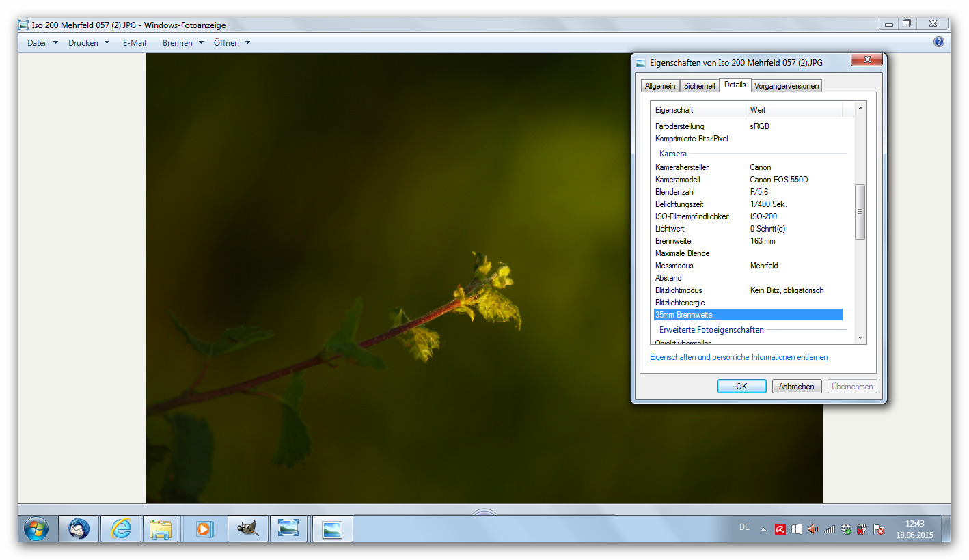Click the 'Eigenschaften und persönliche Informationen entfernen' link
This screenshot has height=560, width=969.
[x=739, y=357]
